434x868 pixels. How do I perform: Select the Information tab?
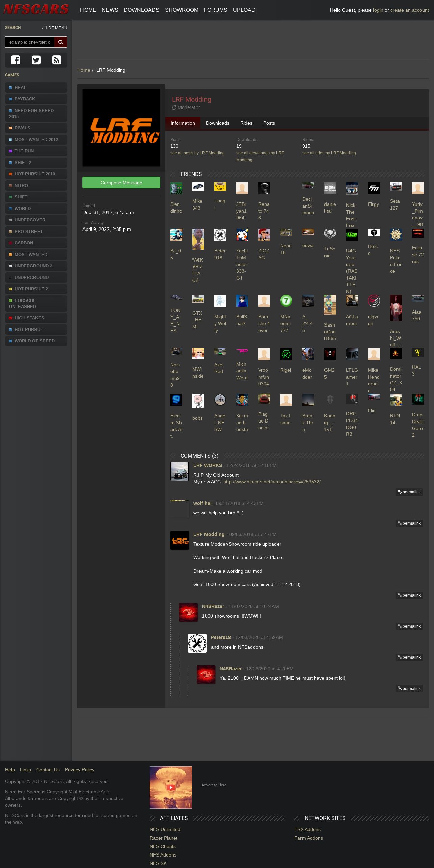(183, 123)
